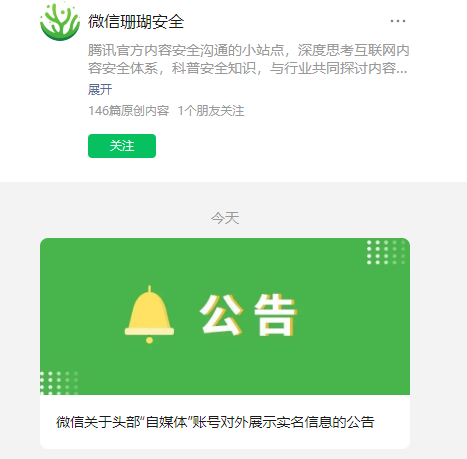
Task: Click the trailing ellipsis of truncated description
Action: pos(402,69)
